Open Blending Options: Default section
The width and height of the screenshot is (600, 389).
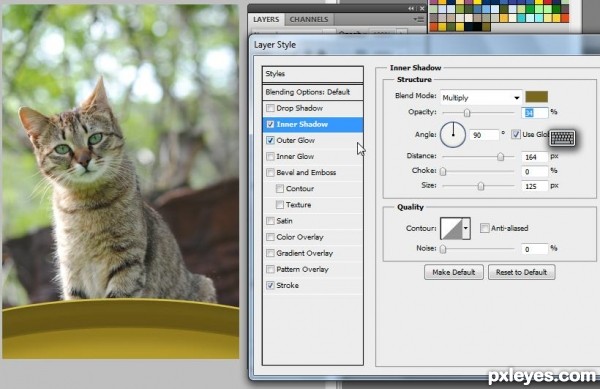coord(313,92)
